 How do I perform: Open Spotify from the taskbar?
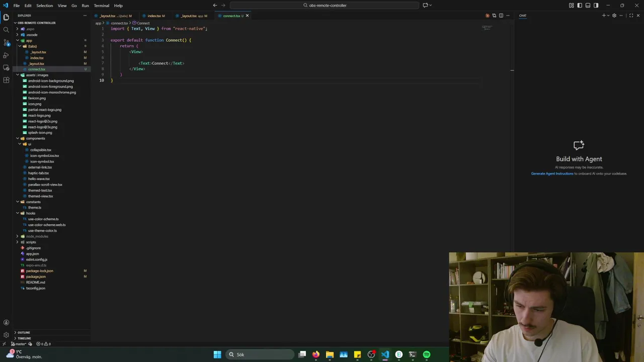[427, 354]
